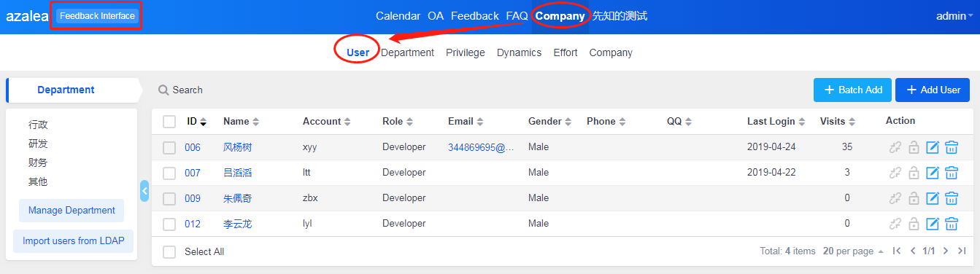Sort the table by the Last Login column
This screenshot has width=980, height=274.
pyautogui.click(x=776, y=122)
